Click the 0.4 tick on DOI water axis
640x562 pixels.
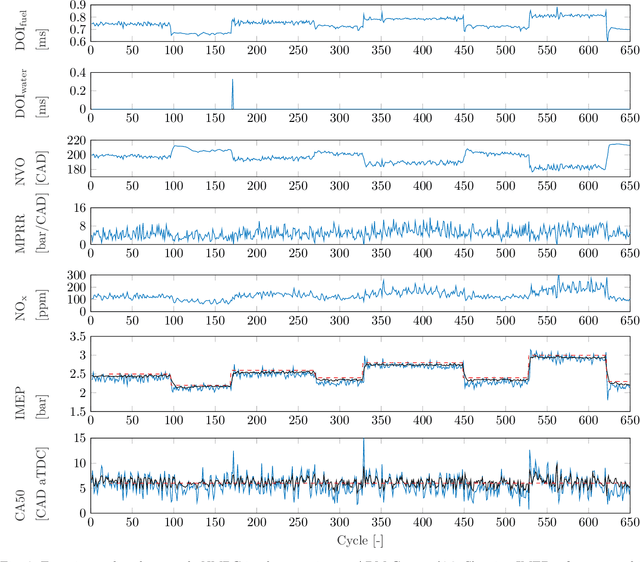click(78, 73)
